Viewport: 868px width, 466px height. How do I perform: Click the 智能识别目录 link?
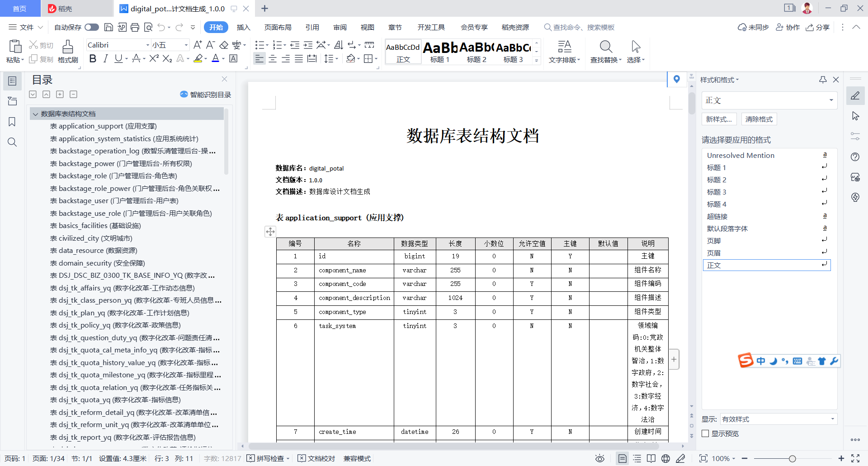(205, 95)
